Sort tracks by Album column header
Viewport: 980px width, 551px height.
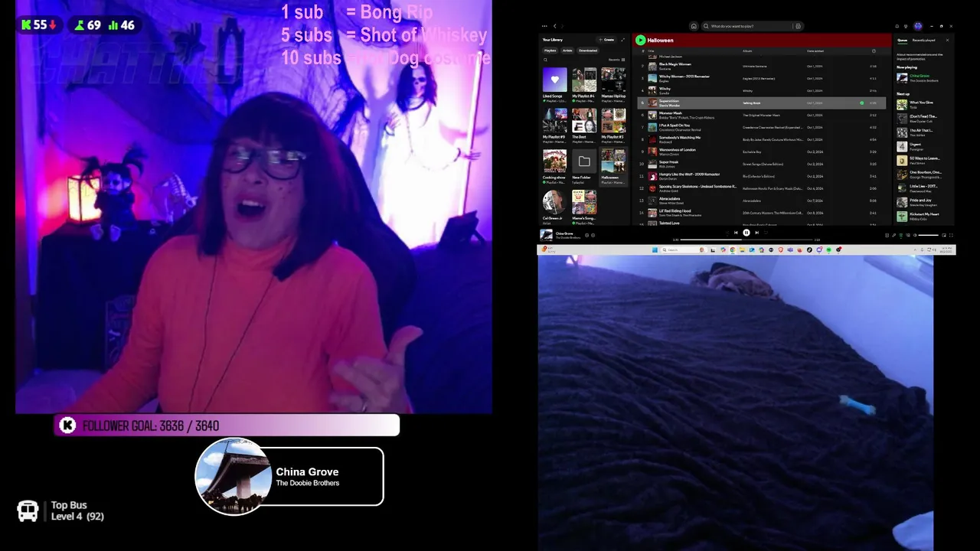pyautogui.click(x=747, y=51)
